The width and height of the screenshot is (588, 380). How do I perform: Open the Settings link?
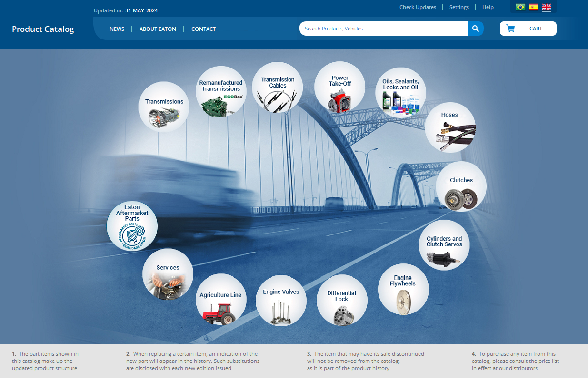pos(459,7)
